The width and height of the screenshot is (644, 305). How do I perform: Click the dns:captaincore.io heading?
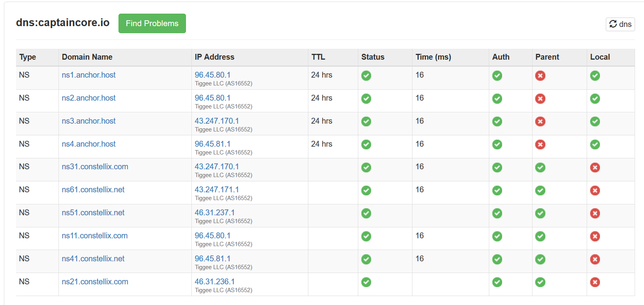point(63,23)
